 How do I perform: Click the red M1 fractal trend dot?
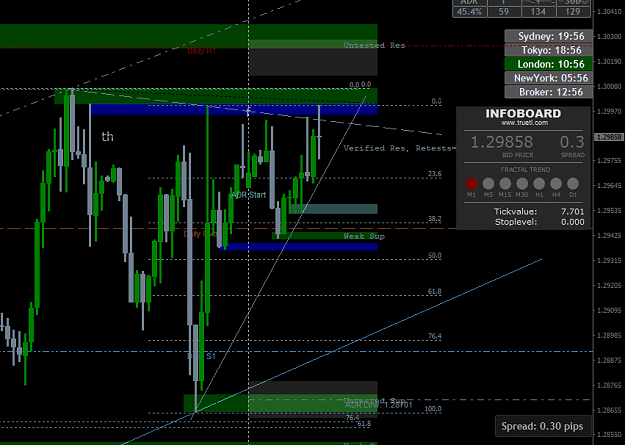(x=472, y=184)
